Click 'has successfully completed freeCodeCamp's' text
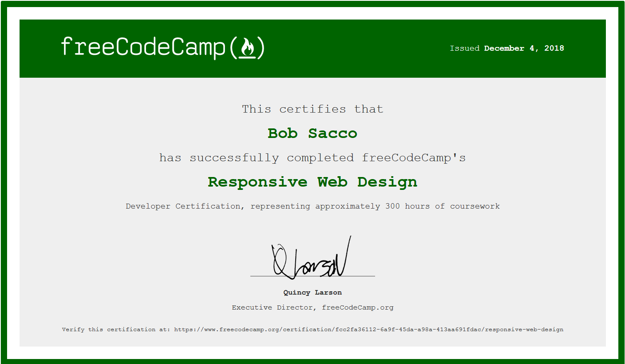Screen dimensions: 625x364 [x=312, y=158]
